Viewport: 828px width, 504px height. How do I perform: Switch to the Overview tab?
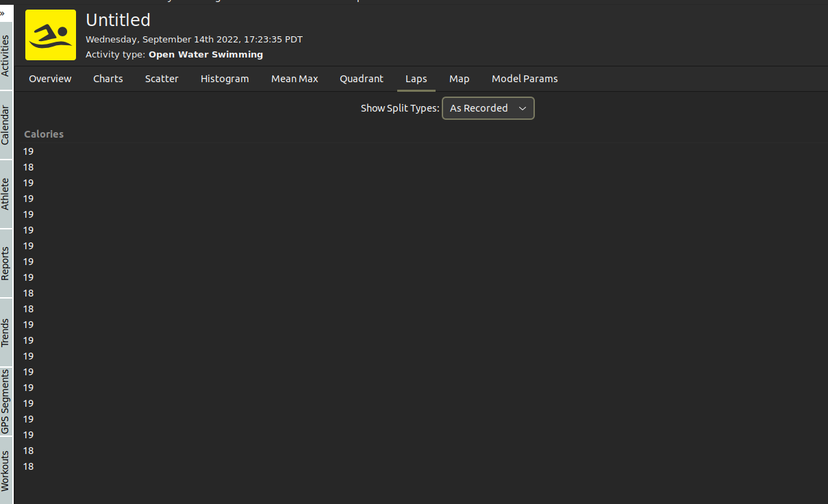[x=50, y=79]
